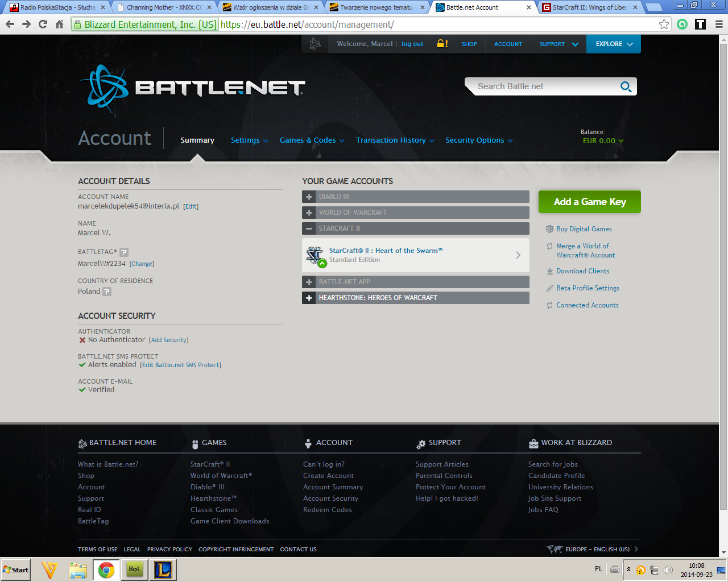728x582 pixels.
Task: Click the search magnifier icon
Action: click(x=626, y=86)
